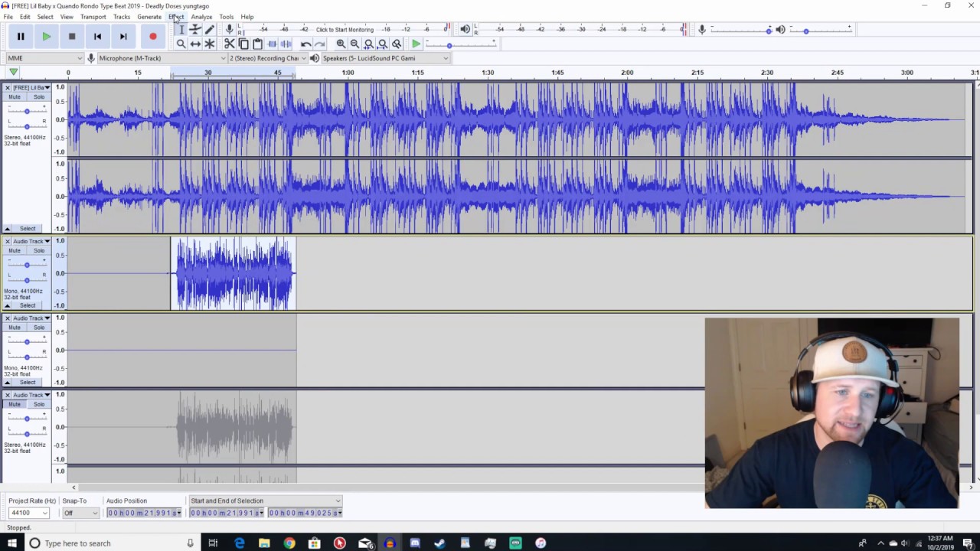Select the I-beam Selection tool
The height and width of the screenshot is (551, 980).
181,29
